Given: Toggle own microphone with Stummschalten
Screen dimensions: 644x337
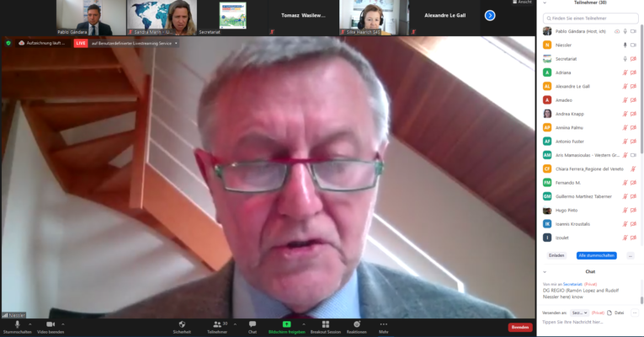Looking at the screenshot, I should coord(17,327).
